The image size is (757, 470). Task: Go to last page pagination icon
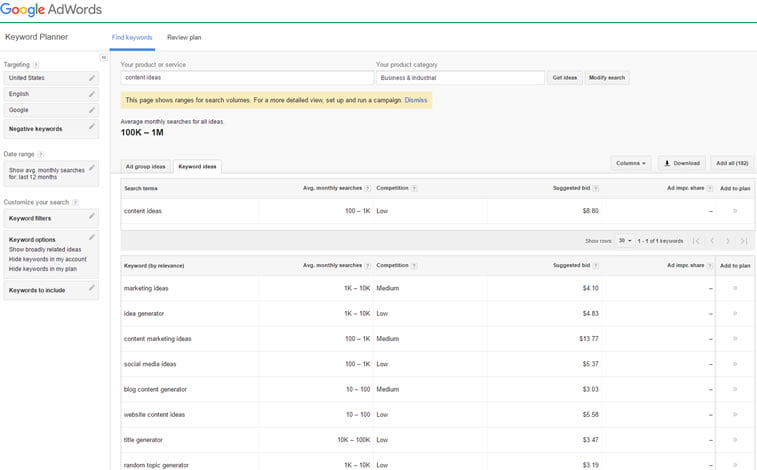point(744,241)
